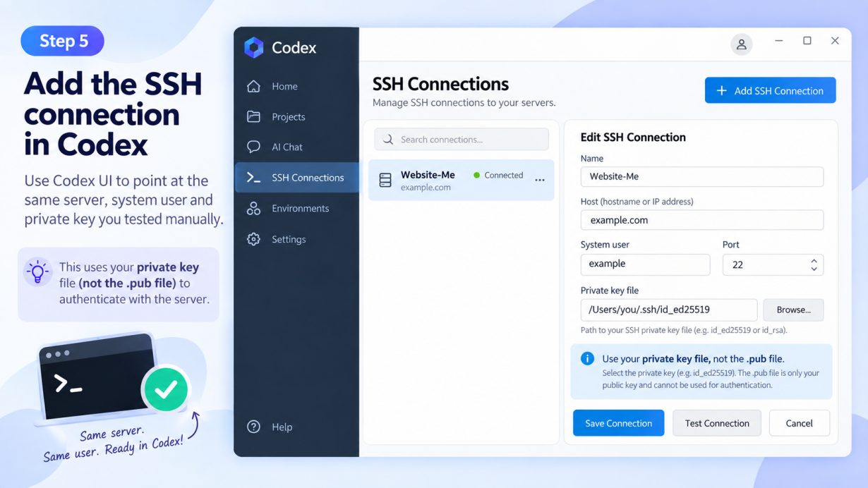
Task: Click the Projects folder icon
Action: pyautogui.click(x=253, y=116)
